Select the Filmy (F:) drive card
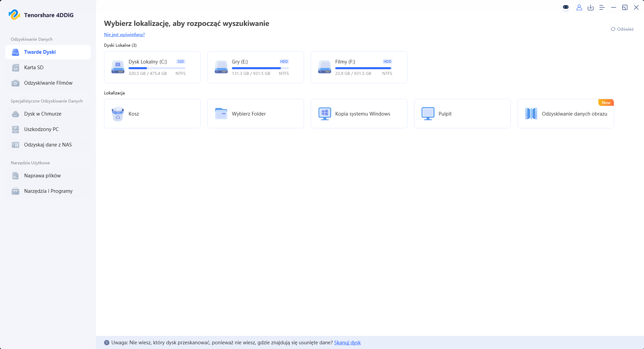This screenshot has height=349, width=644. point(359,67)
